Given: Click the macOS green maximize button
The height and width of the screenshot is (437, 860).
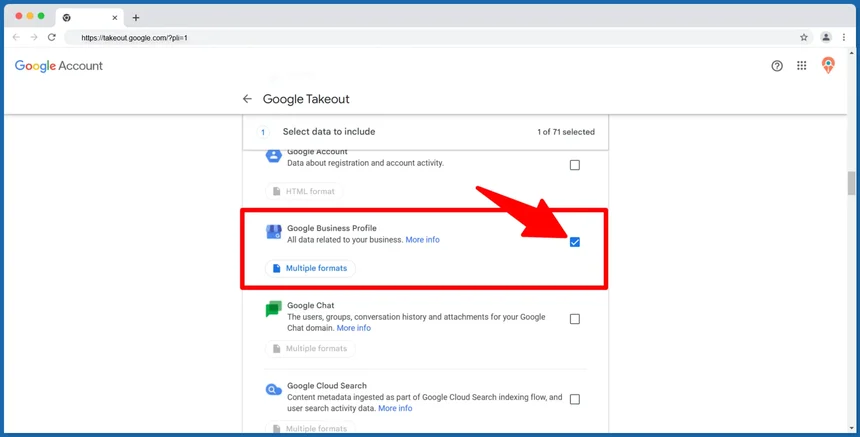Looking at the screenshot, I should (41, 16).
